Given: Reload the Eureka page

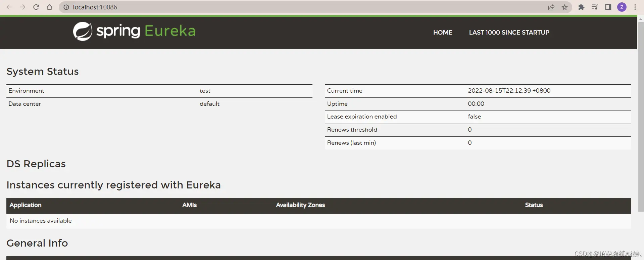Looking at the screenshot, I should 36,7.
